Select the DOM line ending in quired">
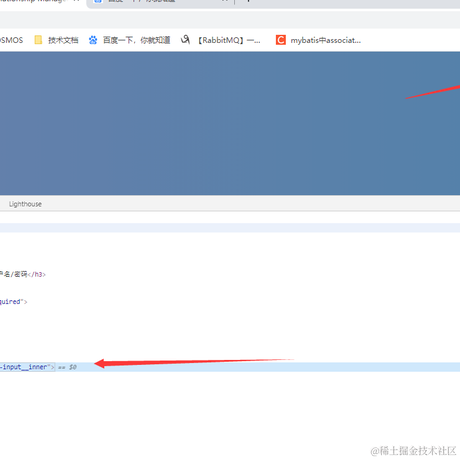Image resolution: width=460 pixels, height=460 pixels. click(x=13, y=302)
